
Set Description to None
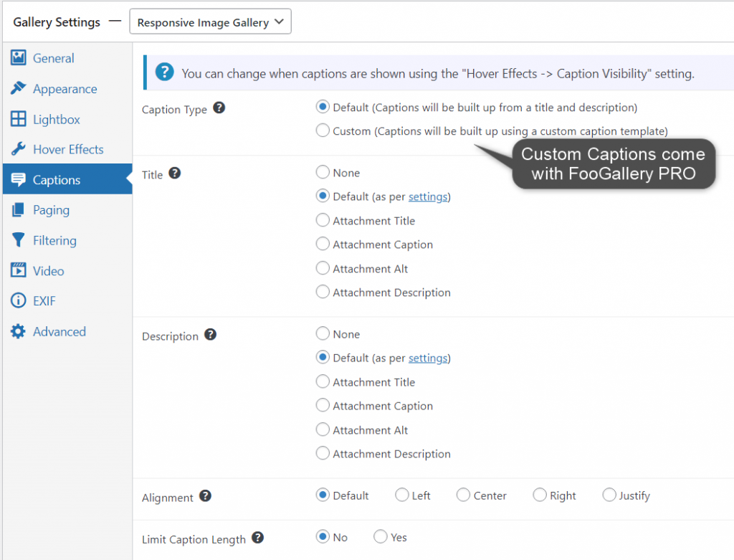click(x=323, y=333)
